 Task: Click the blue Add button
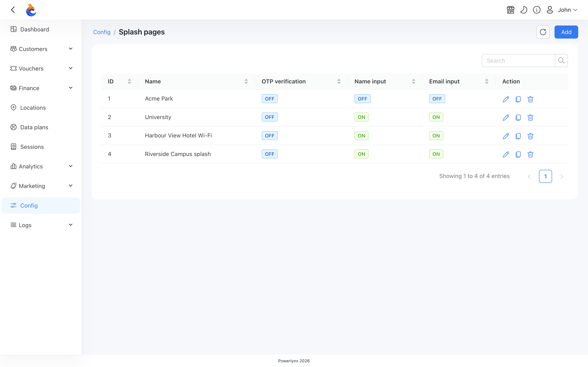coord(566,32)
